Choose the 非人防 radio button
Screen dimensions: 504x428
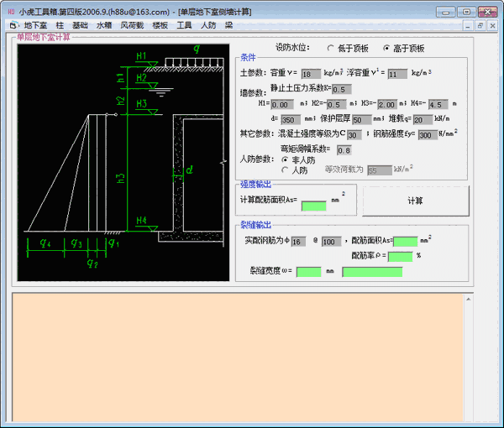[286, 159]
